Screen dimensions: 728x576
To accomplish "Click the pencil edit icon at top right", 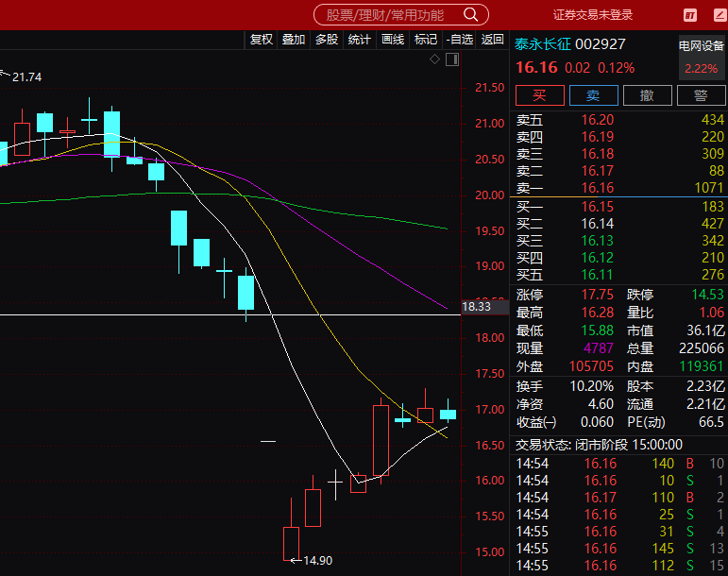I will [720, 15].
